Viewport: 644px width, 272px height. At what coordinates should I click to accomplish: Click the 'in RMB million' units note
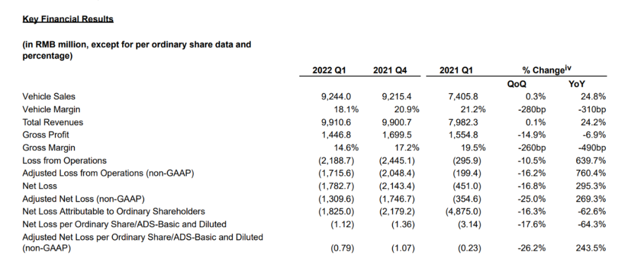137,50
